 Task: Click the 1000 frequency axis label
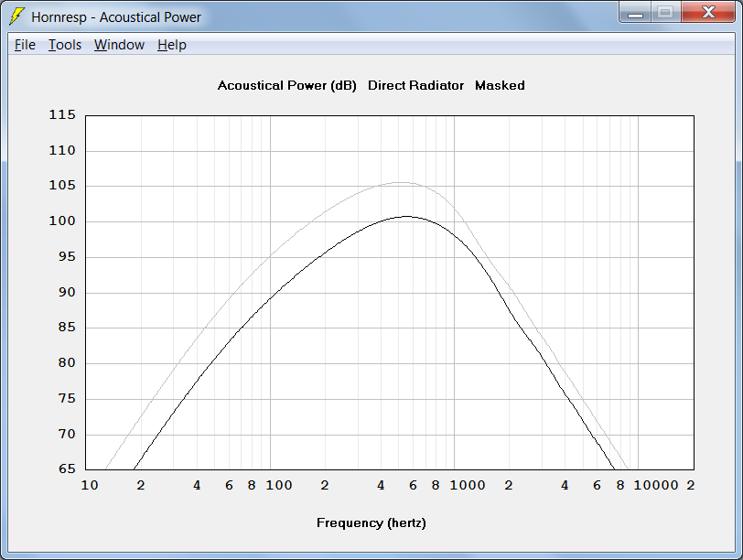(x=468, y=485)
